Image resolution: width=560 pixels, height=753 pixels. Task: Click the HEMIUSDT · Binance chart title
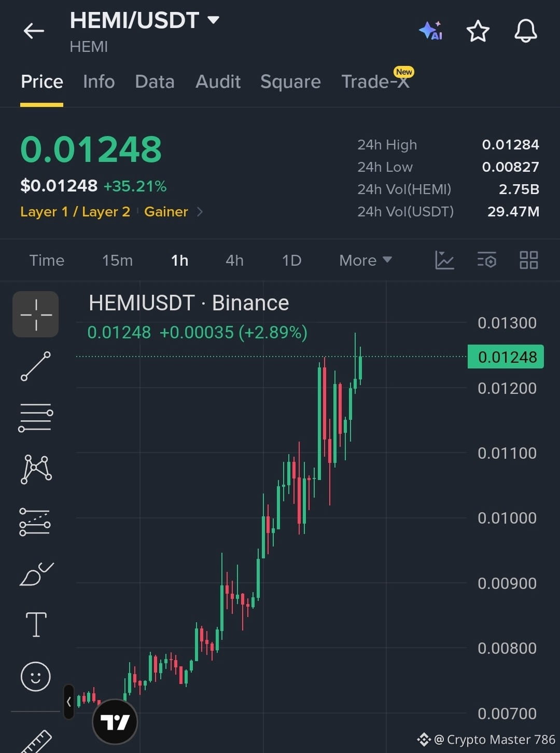click(x=189, y=303)
